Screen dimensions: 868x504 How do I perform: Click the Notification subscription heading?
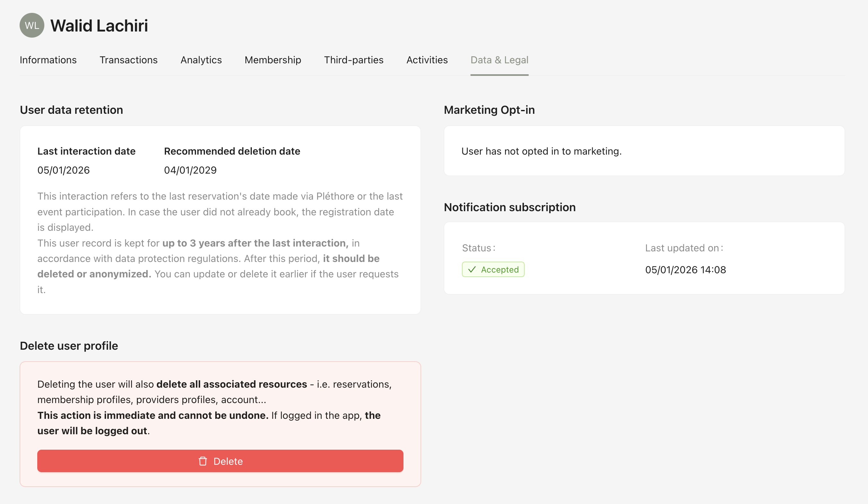click(x=509, y=207)
